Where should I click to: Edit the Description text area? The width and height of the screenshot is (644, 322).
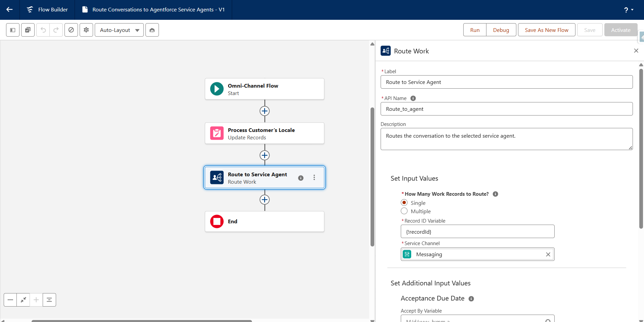click(x=507, y=139)
